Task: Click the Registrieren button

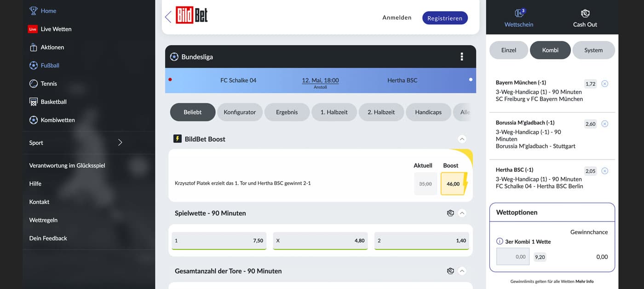Action: click(445, 18)
